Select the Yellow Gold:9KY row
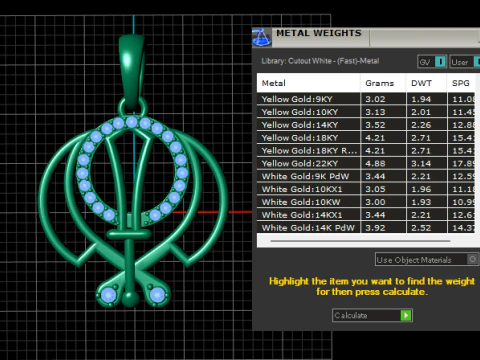This screenshot has height=360, width=480. coord(366,99)
